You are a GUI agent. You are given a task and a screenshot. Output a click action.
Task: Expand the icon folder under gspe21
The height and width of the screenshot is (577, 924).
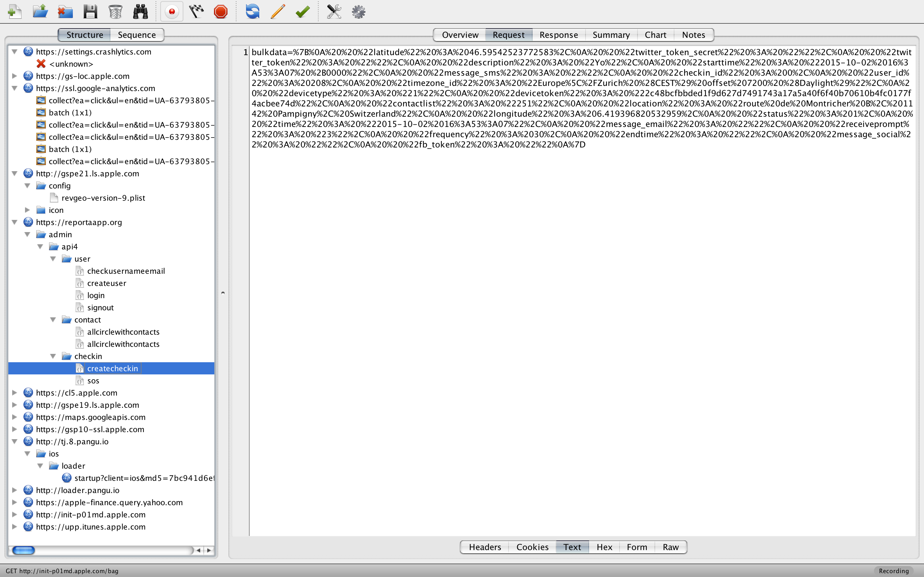[28, 210]
